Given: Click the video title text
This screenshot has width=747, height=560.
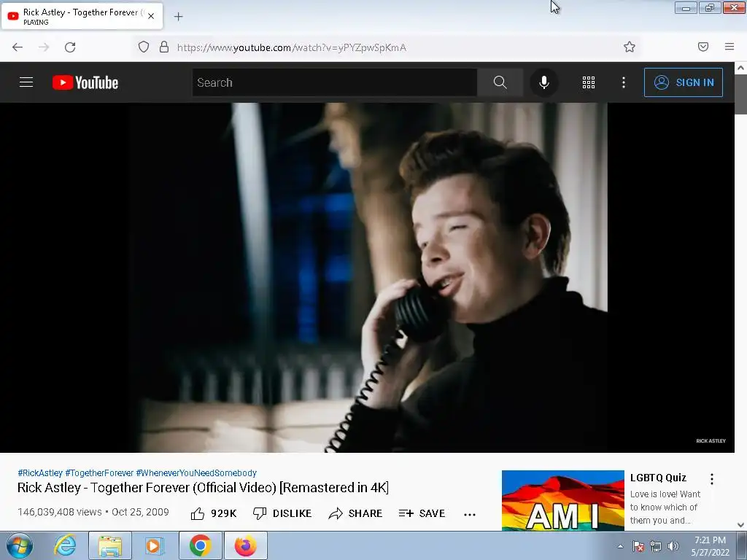Looking at the screenshot, I should click(203, 488).
